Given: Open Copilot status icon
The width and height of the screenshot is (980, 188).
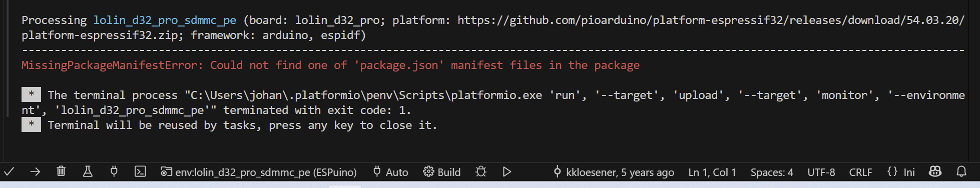Looking at the screenshot, I should point(935,172).
